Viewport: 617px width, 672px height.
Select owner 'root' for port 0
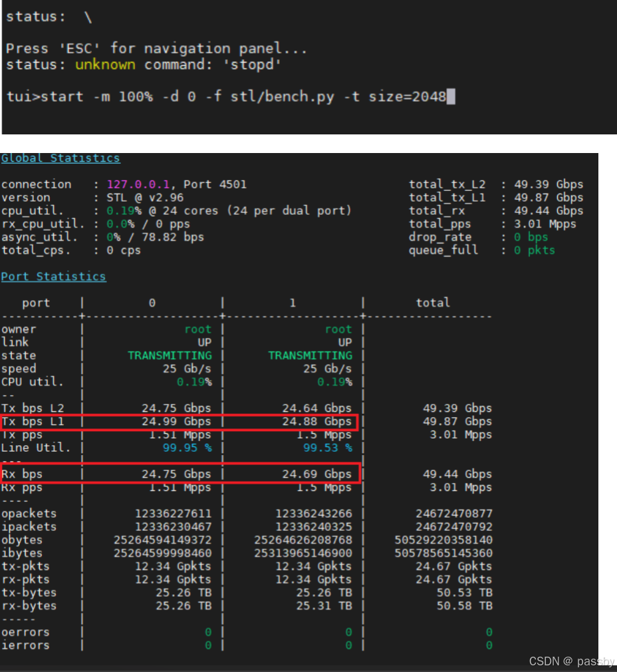tap(198, 329)
